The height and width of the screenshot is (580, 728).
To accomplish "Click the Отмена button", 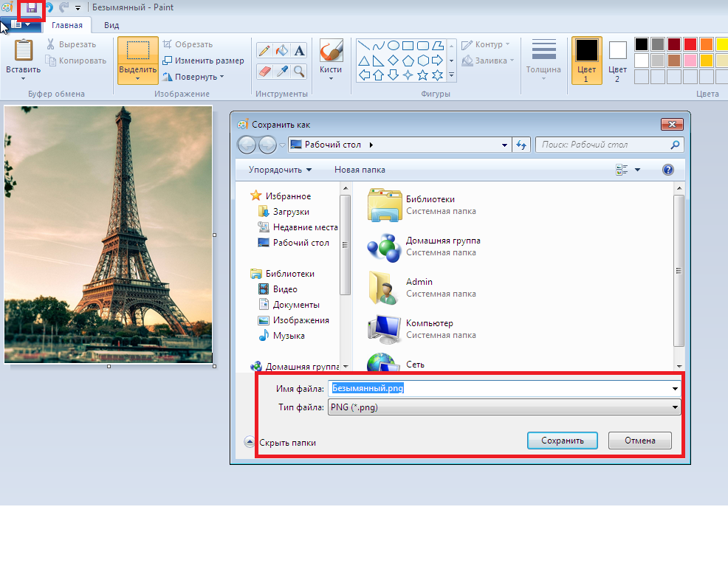I will pyautogui.click(x=640, y=441).
